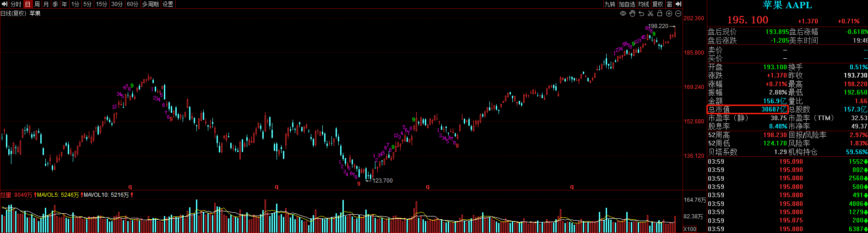Click the 52周高 value 198.230

tap(775, 135)
